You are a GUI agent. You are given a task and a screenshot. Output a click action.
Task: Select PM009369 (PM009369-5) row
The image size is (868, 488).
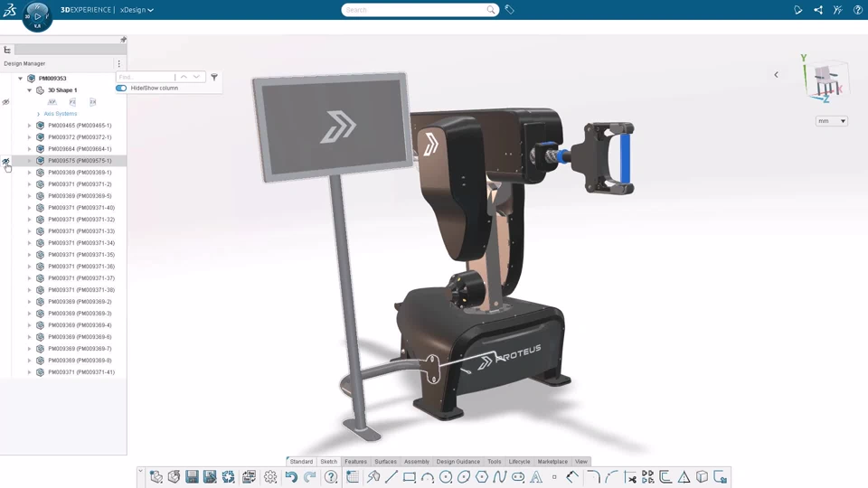pyautogui.click(x=70, y=196)
